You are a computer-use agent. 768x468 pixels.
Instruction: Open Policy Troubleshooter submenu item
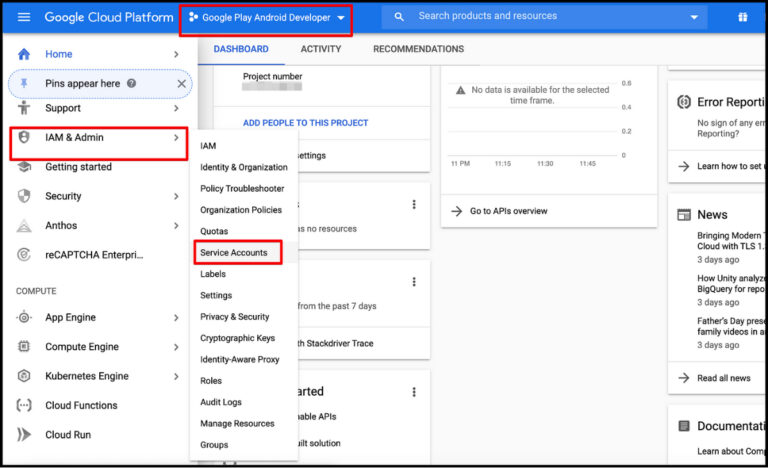242,189
